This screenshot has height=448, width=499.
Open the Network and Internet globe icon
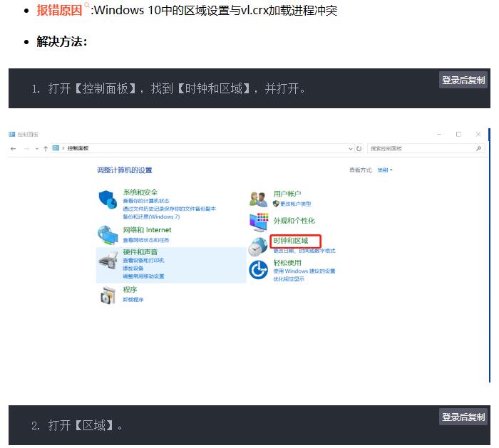tap(107, 234)
